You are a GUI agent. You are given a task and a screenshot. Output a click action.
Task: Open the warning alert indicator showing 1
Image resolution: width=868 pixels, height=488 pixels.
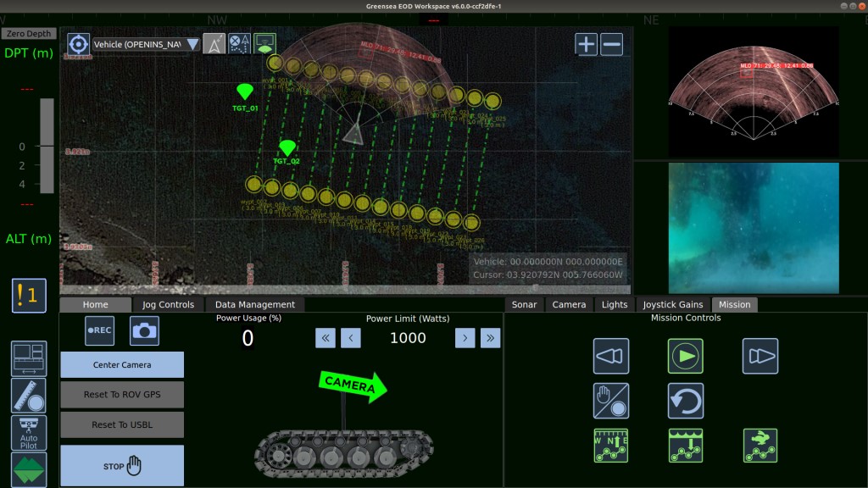click(x=29, y=296)
